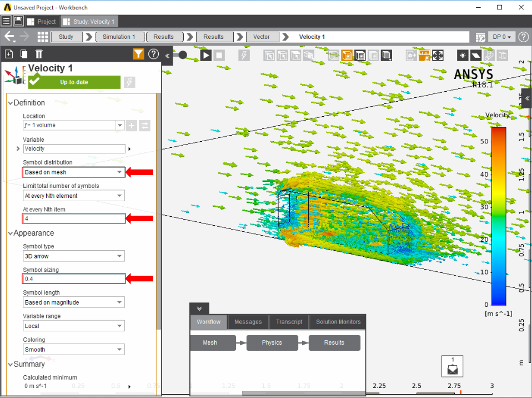Go back with the left arrow
The width and height of the screenshot is (532, 398).
point(9,36)
